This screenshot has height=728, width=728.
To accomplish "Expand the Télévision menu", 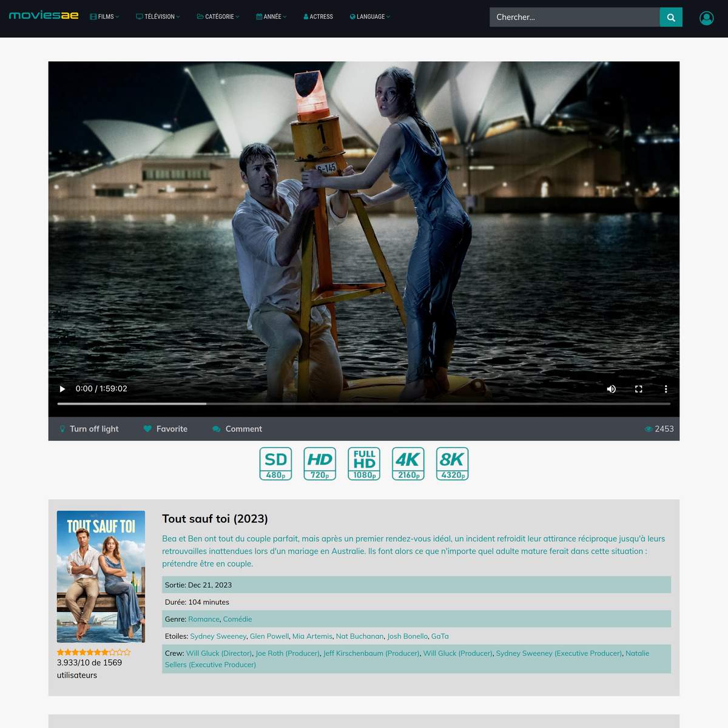I will pos(158,17).
